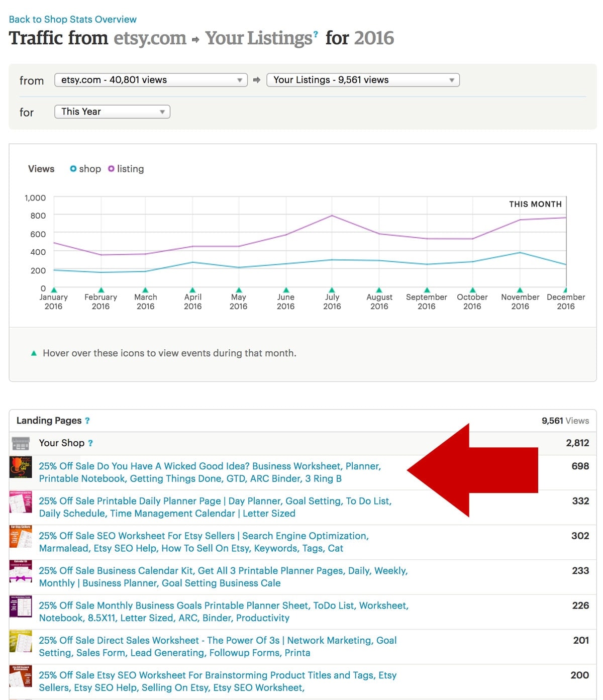
Task: Click the March 2016 event triangle marker
Action: pos(146,290)
